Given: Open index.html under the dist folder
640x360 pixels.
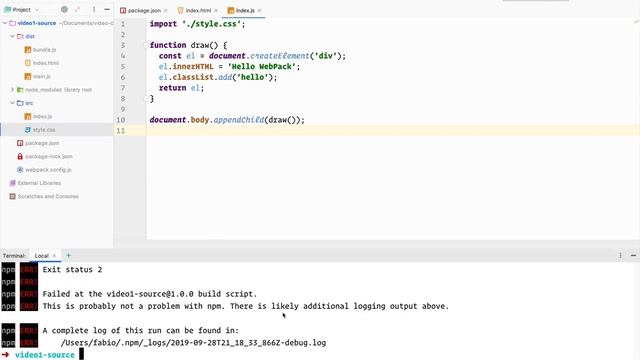Looking at the screenshot, I should click(x=46, y=63).
